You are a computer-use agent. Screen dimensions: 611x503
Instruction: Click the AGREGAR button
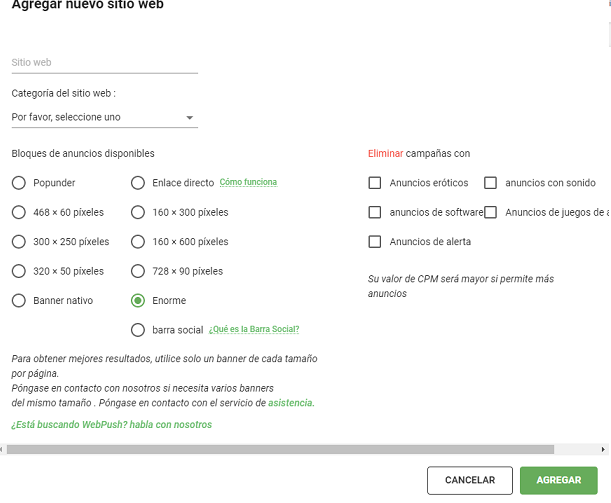(x=558, y=480)
